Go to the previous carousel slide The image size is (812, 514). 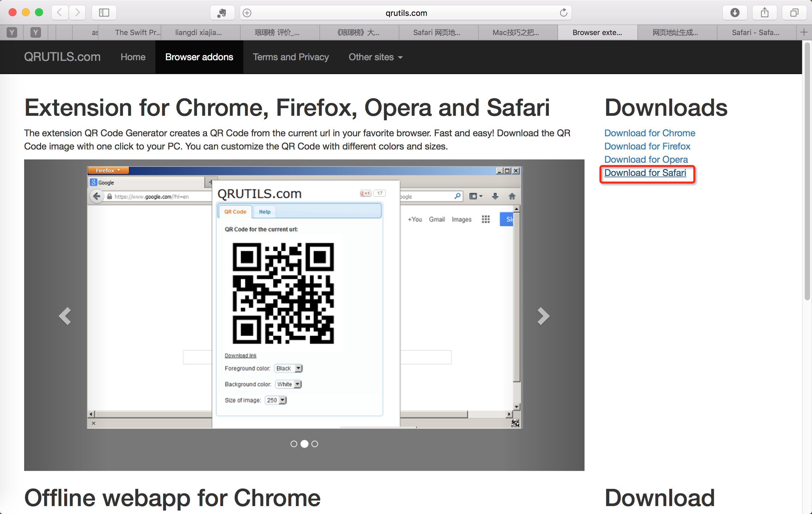click(x=64, y=316)
